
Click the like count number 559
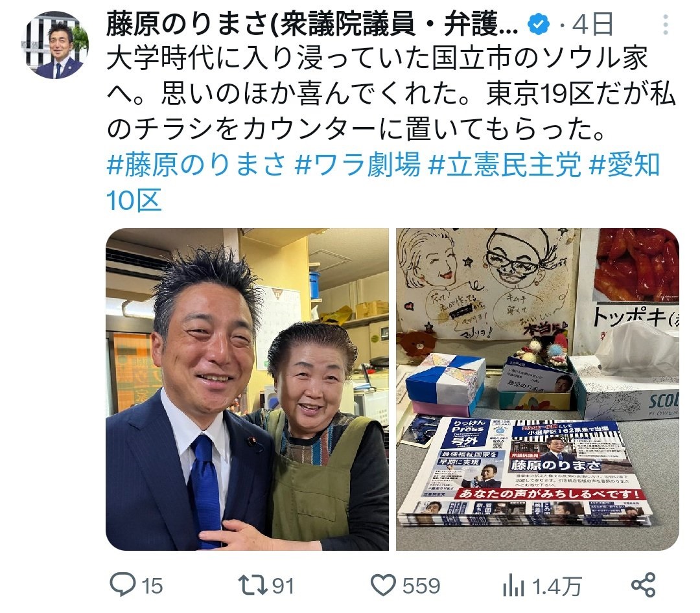(421, 586)
